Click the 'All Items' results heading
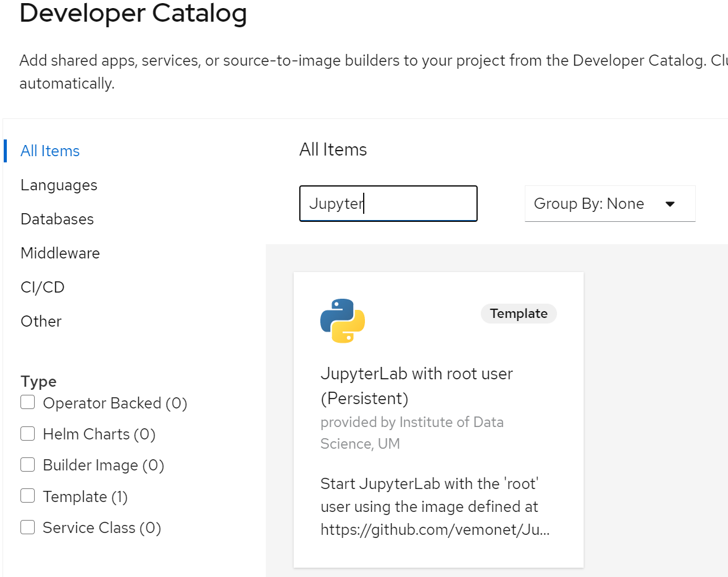This screenshot has height=577, width=728. coord(333,149)
